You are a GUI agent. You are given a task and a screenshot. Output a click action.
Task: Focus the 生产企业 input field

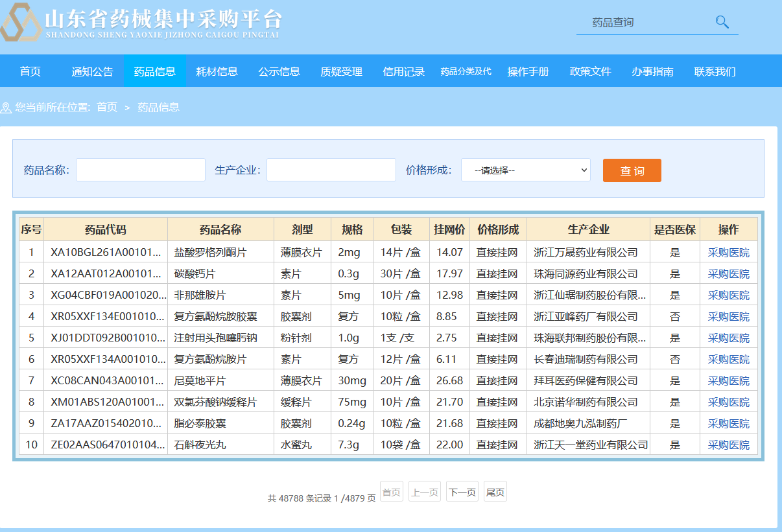click(331, 170)
